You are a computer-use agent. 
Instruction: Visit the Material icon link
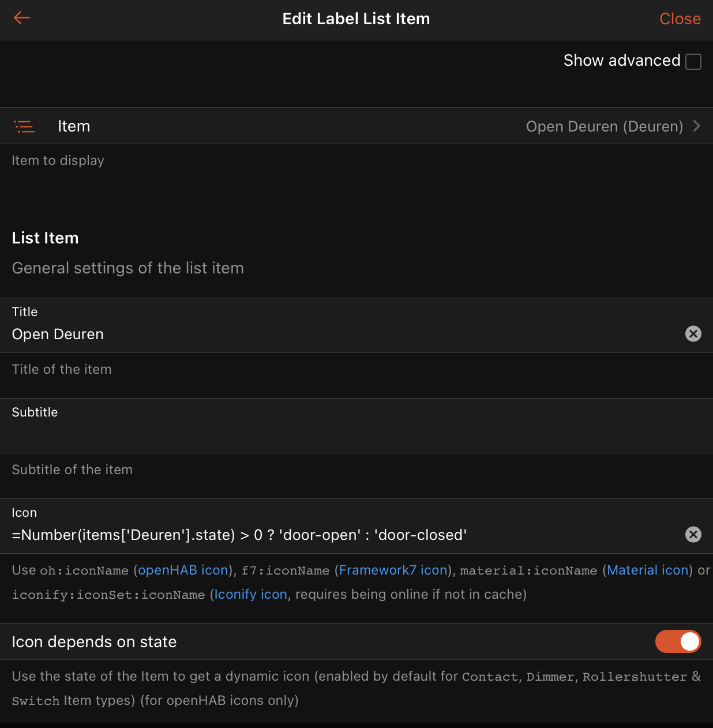click(x=647, y=570)
